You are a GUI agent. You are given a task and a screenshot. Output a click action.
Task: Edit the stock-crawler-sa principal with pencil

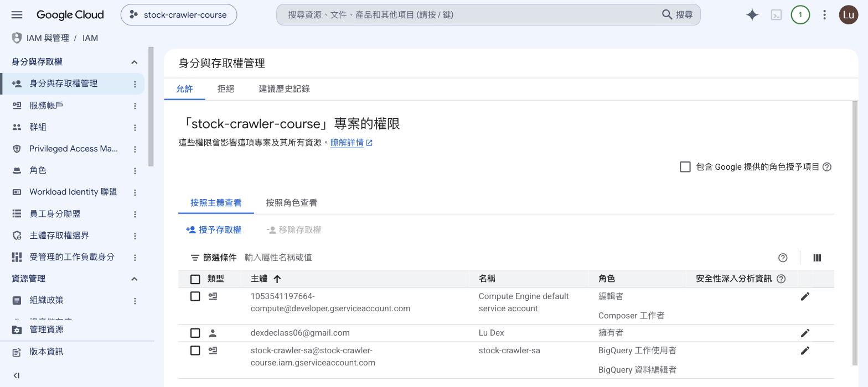tap(805, 351)
